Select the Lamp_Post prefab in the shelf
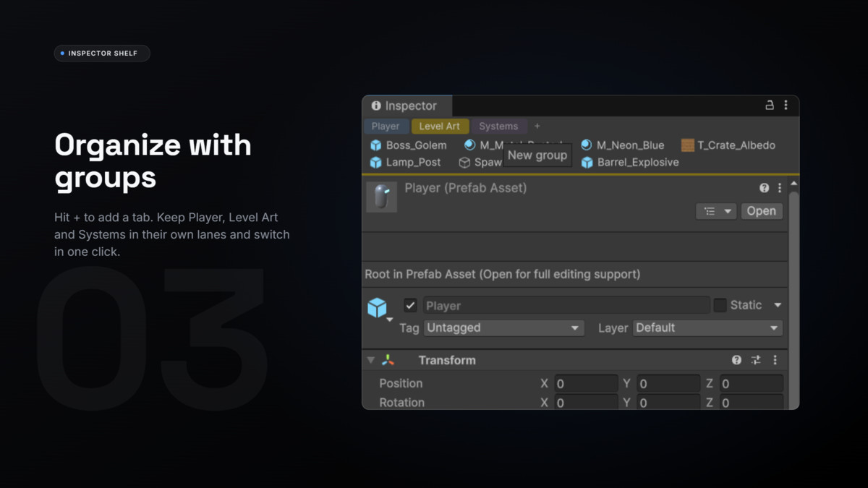868x488 pixels. pyautogui.click(x=405, y=163)
